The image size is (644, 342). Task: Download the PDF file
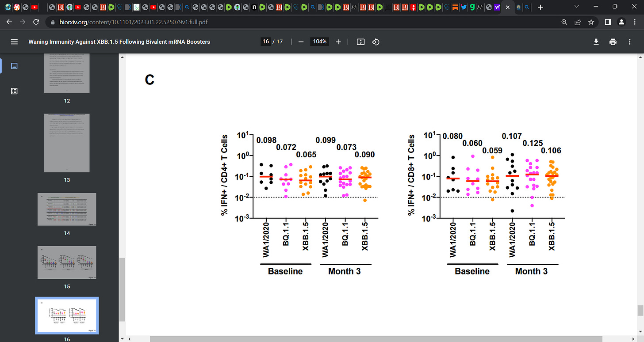pos(596,42)
